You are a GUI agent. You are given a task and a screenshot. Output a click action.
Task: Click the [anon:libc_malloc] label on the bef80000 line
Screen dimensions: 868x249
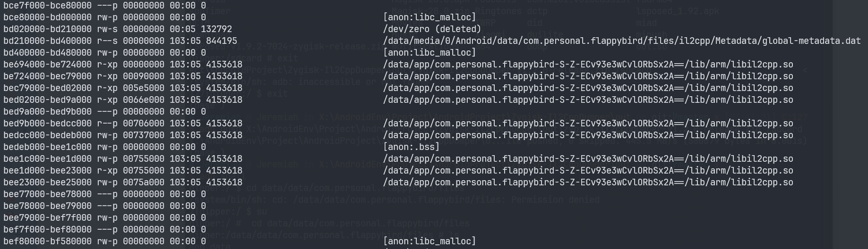point(429,241)
